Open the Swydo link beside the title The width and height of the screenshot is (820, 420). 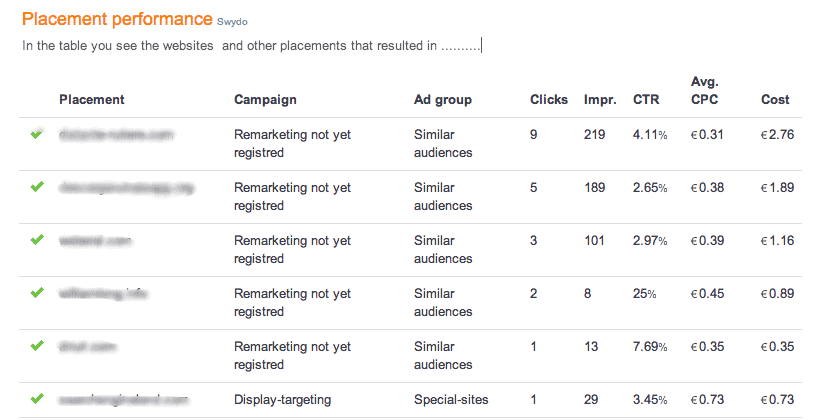coord(232,22)
